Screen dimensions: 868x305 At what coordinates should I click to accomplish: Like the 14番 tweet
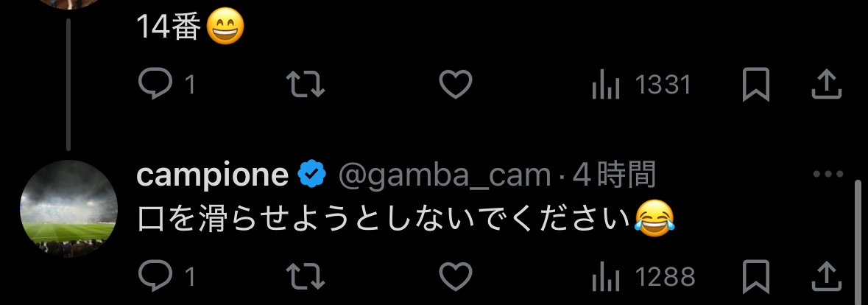(x=455, y=85)
